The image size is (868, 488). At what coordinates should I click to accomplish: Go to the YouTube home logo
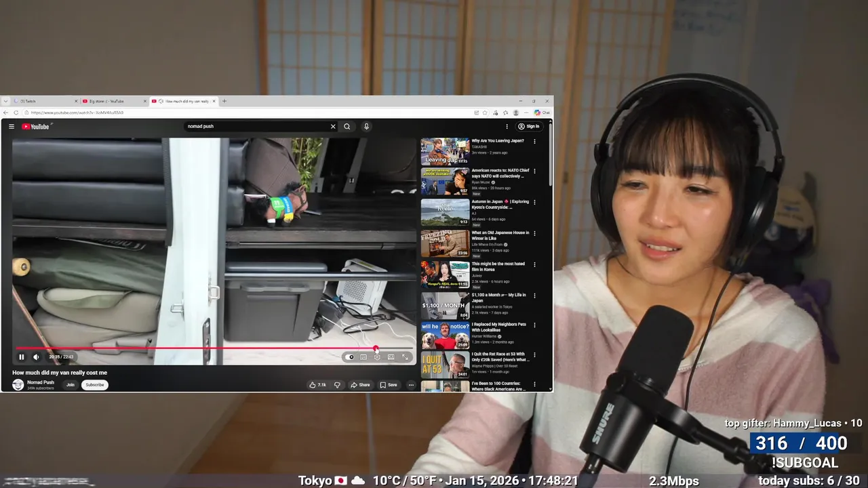[36, 126]
